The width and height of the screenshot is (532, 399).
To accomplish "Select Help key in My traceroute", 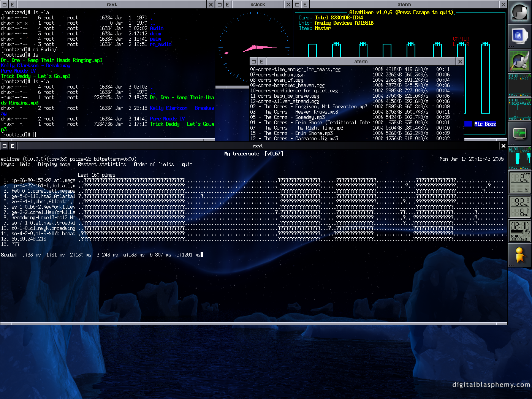I will click(25, 165).
